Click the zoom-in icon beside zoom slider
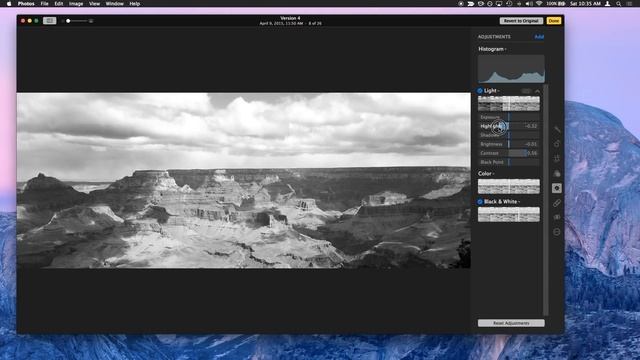The image size is (640, 360). 91,21
